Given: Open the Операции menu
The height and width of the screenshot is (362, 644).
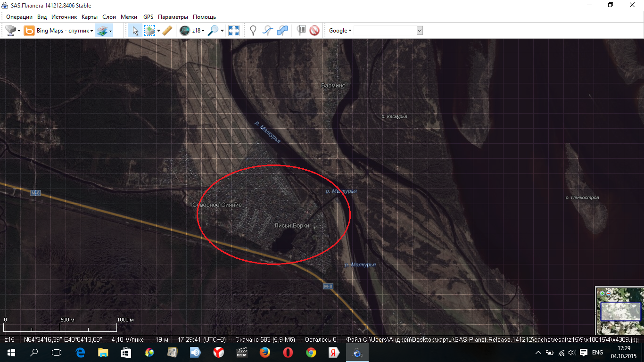Looking at the screenshot, I should coord(19,16).
